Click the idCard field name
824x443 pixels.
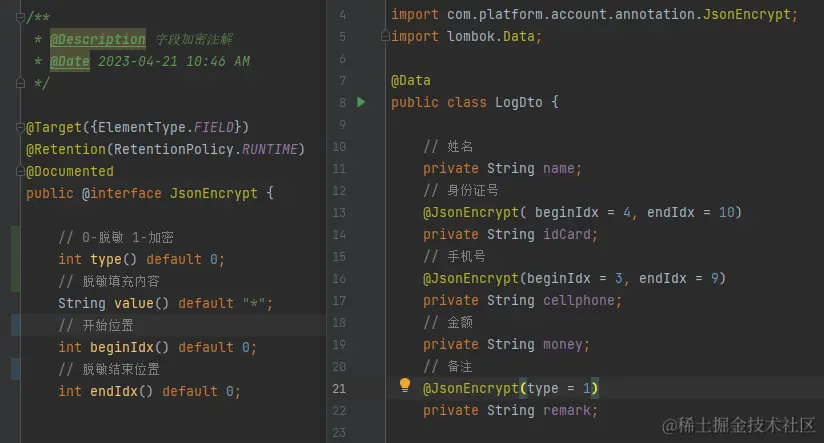[x=566, y=234]
